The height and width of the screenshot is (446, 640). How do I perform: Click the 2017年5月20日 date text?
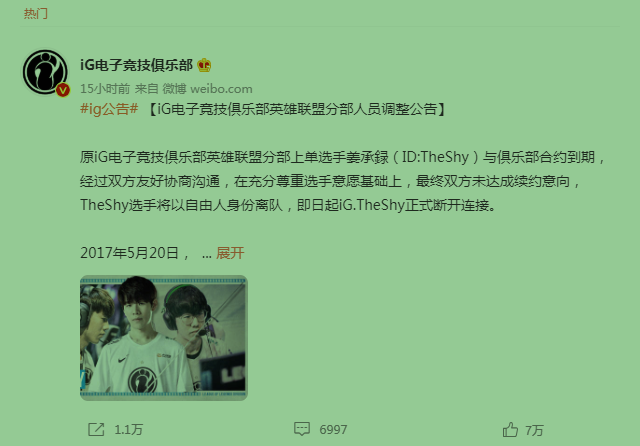pyautogui.click(x=129, y=253)
